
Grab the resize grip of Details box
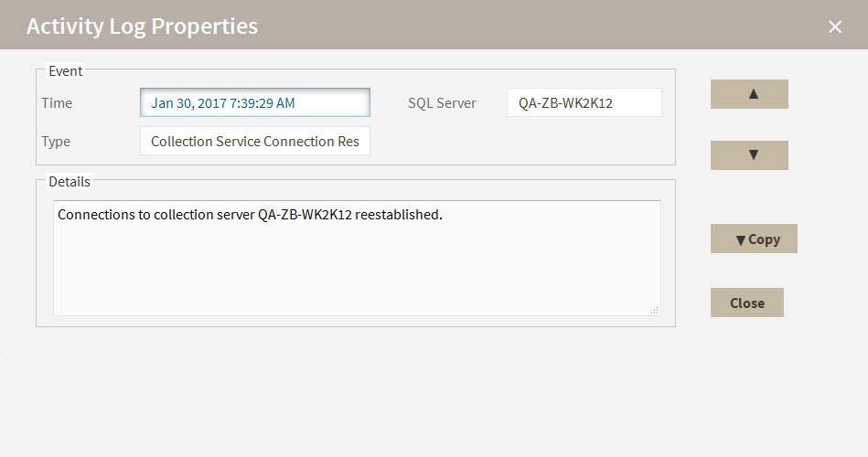coord(654,310)
